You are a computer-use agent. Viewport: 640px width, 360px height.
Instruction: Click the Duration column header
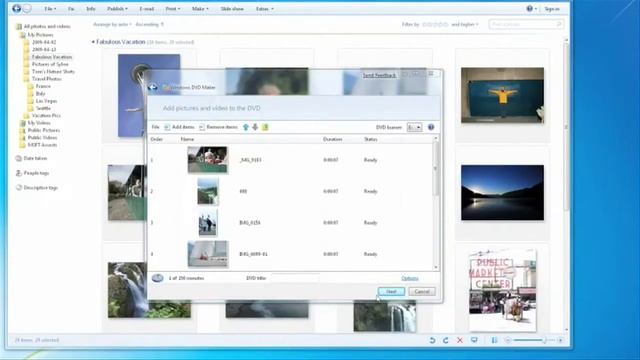(x=332, y=139)
